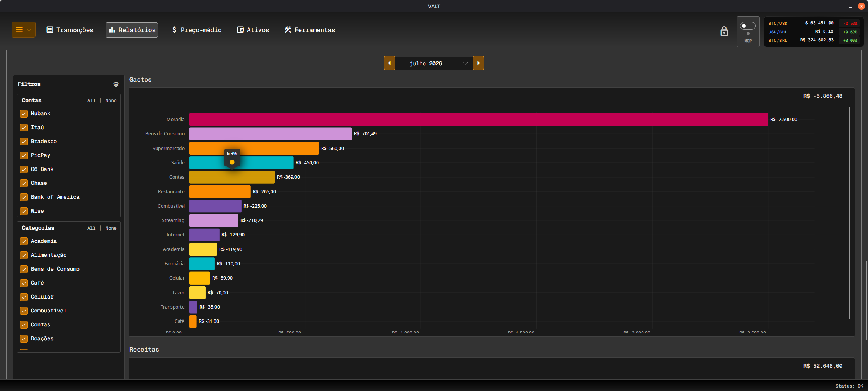
Task: Uncheck the Chase account
Action: click(x=24, y=183)
